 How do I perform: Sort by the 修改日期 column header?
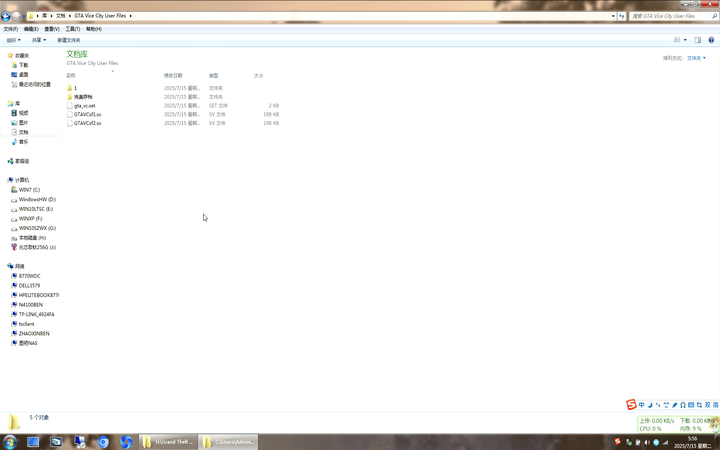click(x=173, y=75)
